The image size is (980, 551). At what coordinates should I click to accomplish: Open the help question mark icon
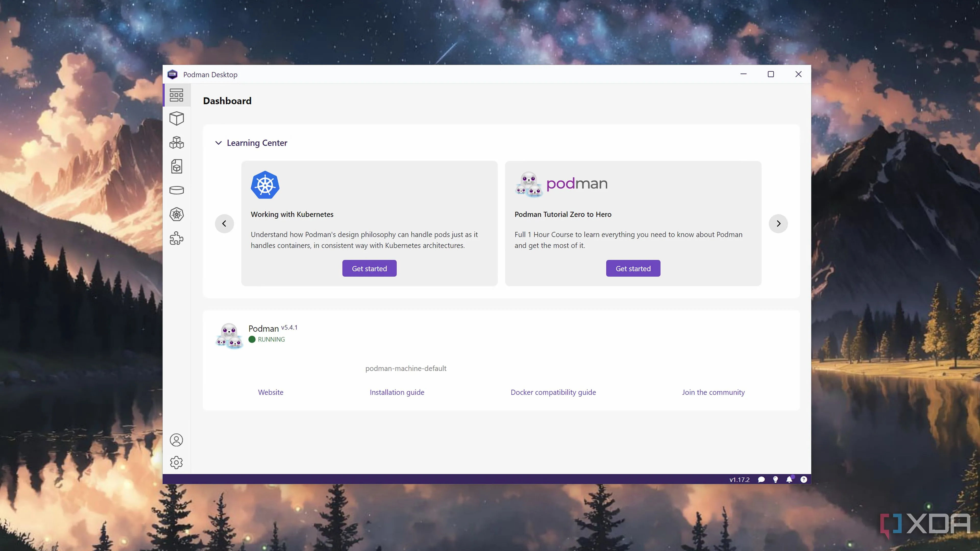[803, 480]
